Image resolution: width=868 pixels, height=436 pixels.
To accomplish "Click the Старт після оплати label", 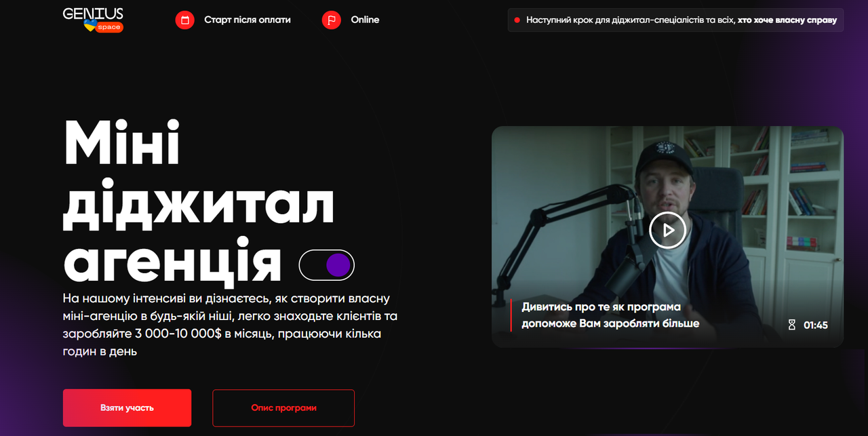I will pyautogui.click(x=248, y=20).
